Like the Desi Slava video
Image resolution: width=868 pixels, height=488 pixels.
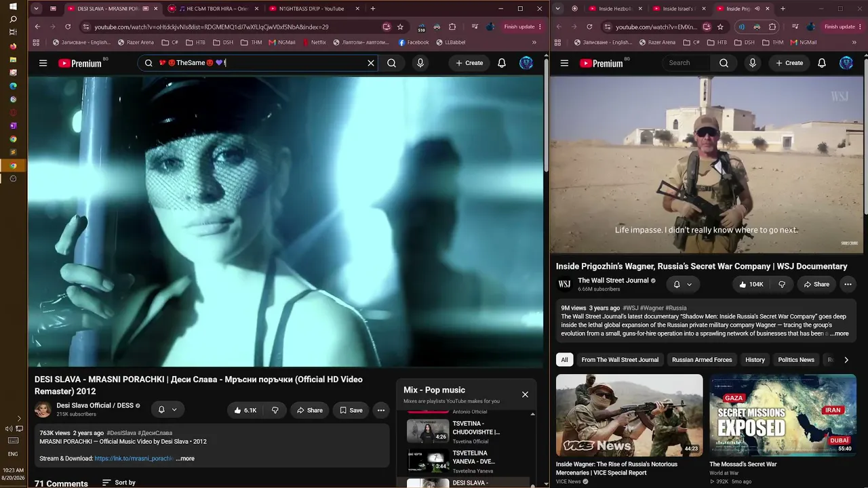(245, 410)
